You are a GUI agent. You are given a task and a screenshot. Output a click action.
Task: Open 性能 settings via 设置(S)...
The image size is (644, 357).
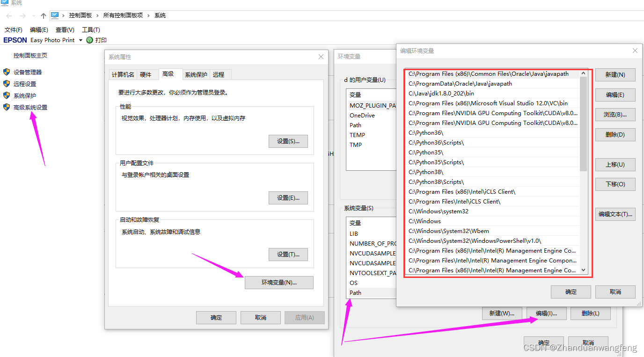(288, 141)
